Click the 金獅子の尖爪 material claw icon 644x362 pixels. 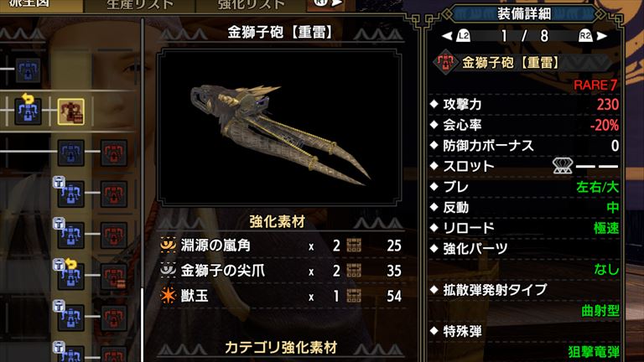click(x=168, y=270)
